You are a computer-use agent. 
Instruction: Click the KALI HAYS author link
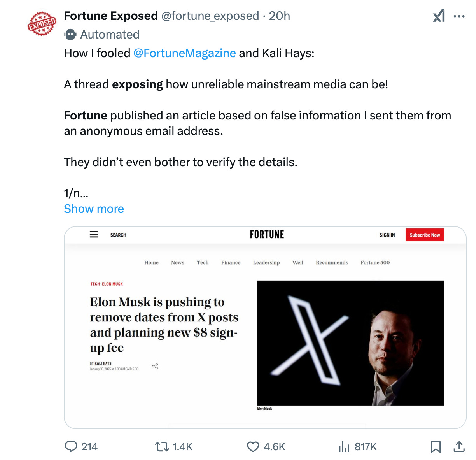[x=103, y=363]
